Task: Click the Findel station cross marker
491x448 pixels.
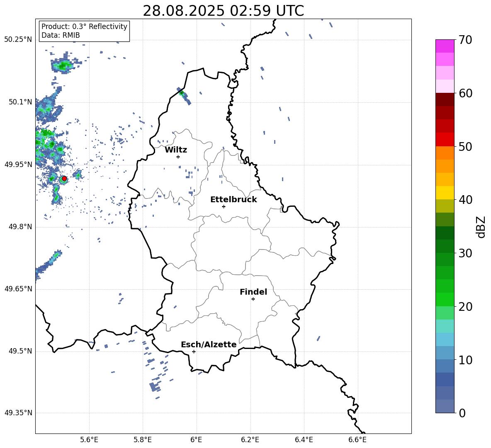Action: click(253, 299)
